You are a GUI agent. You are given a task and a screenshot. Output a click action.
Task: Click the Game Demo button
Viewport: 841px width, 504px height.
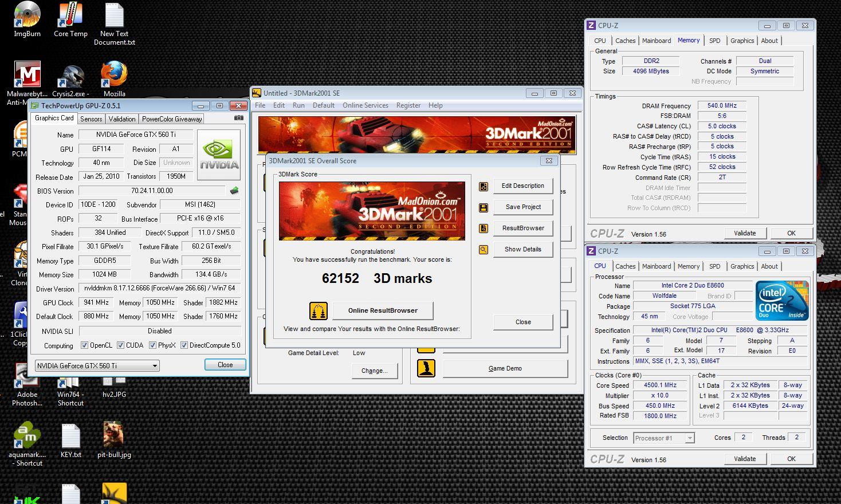click(505, 369)
